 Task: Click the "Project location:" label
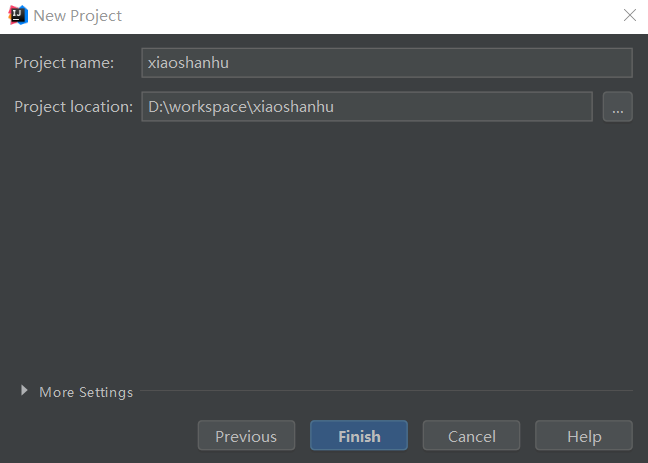[73, 107]
